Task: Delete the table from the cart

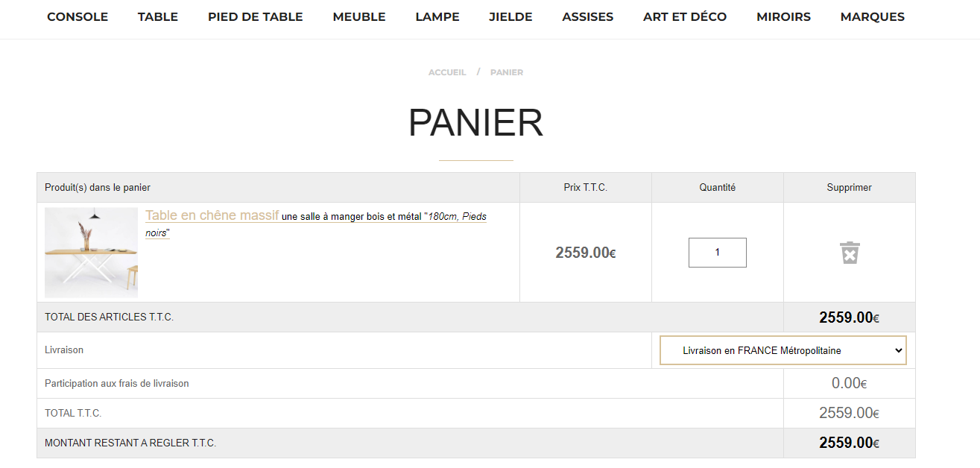Action: click(x=849, y=253)
